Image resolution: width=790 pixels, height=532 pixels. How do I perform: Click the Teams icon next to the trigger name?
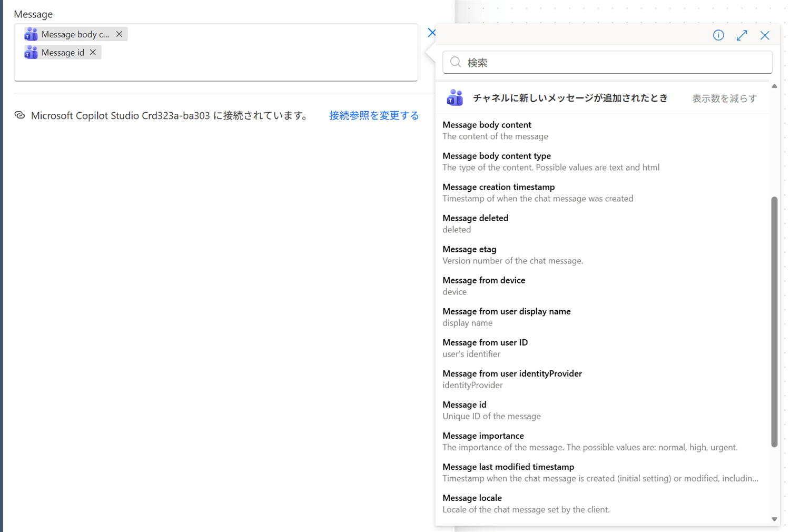point(454,97)
